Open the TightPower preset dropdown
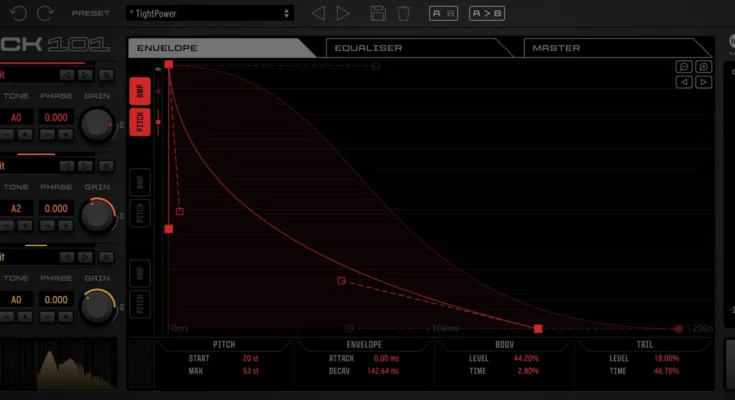The width and height of the screenshot is (735, 400). pos(210,13)
